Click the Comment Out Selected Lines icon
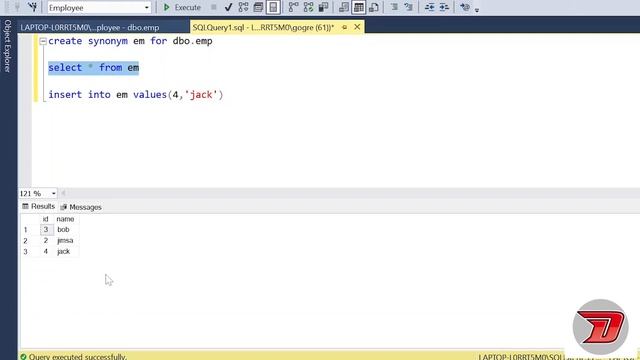This screenshot has width=640, height=360. coord(394,7)
